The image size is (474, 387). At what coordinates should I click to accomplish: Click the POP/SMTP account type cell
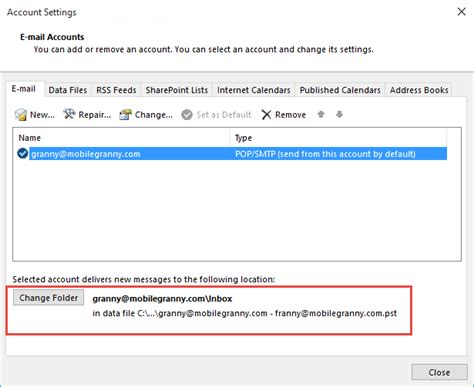click(325, 154)
